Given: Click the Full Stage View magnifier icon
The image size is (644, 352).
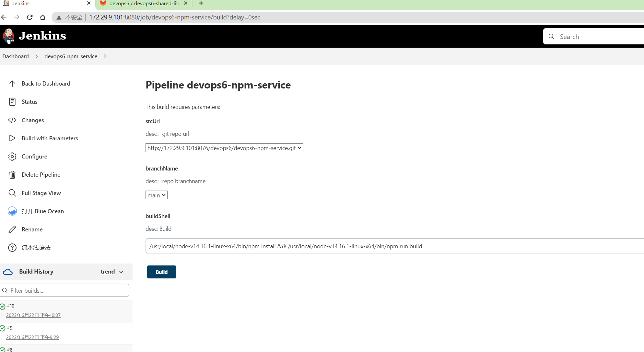Looking at the screenshot, I should click(x=12, y=193).
